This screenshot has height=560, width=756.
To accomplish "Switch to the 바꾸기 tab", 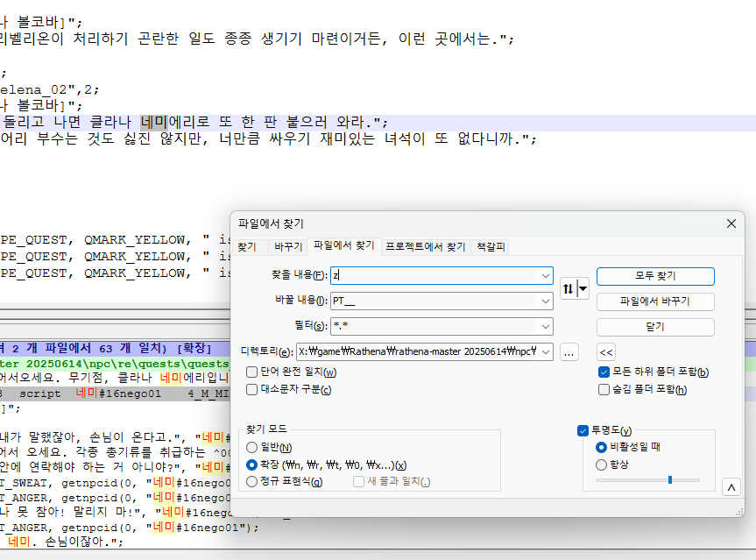I will pyautogui.click(x=288, y=247).
